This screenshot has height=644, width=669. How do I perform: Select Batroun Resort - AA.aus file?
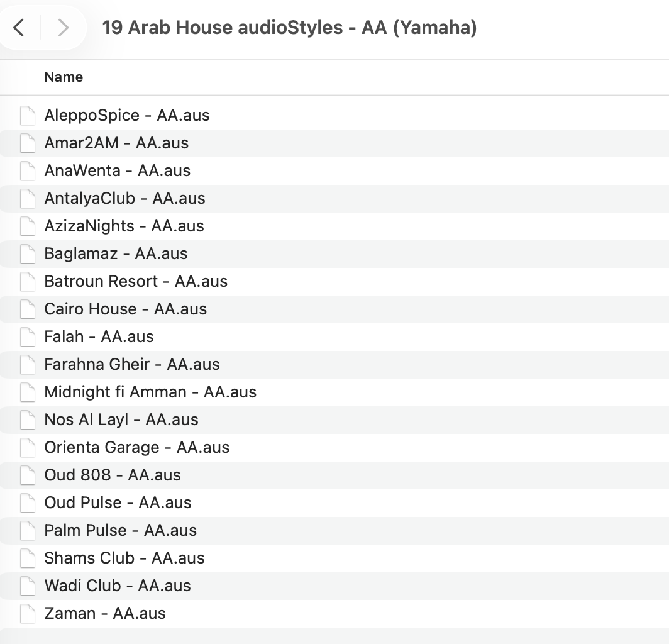[x=136, y=282]
